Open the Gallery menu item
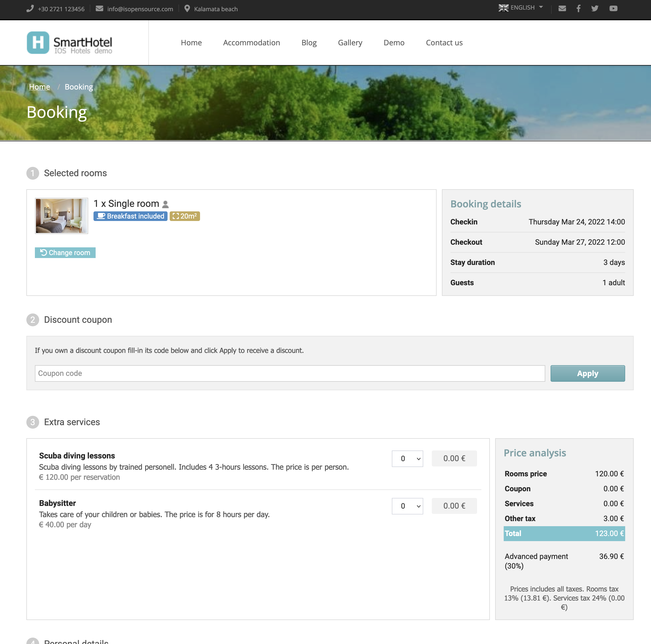Image resolution: width=651 pixels, height=644 pixels. [x=350, y=42]
